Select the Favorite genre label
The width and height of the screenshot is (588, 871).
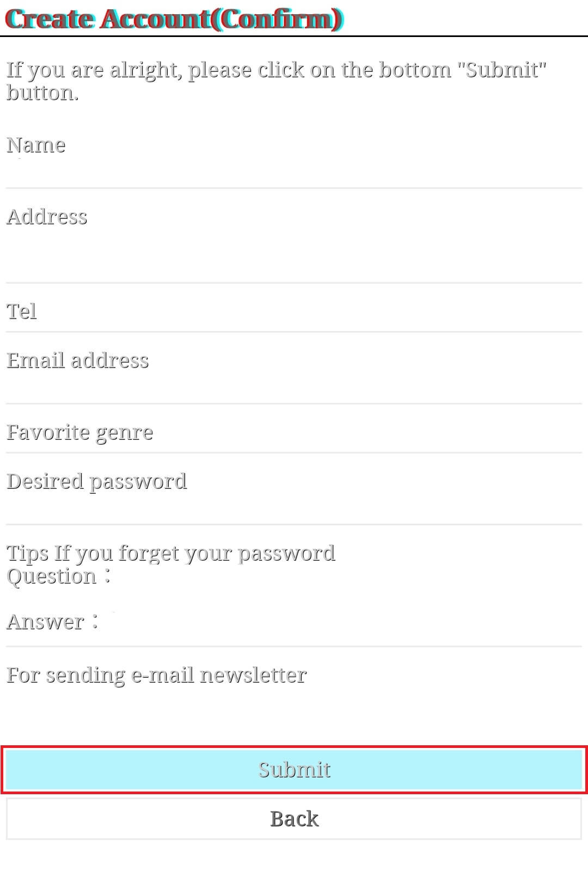pyautogui.click(x=79, y=432)
